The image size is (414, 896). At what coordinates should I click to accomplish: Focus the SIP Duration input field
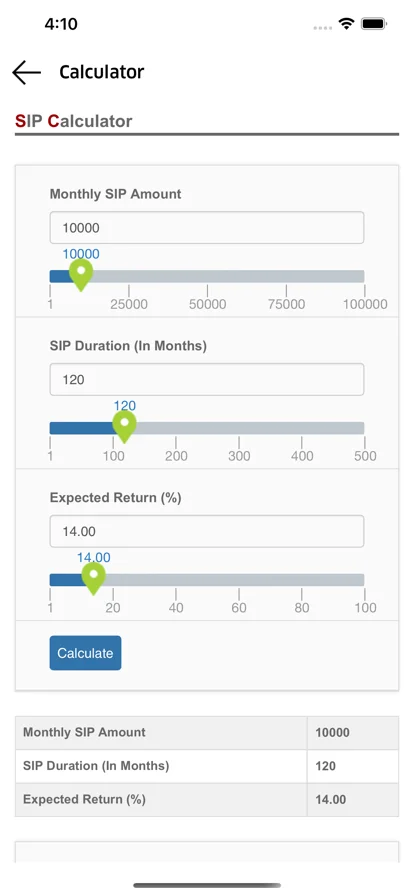tap(207, 379)
